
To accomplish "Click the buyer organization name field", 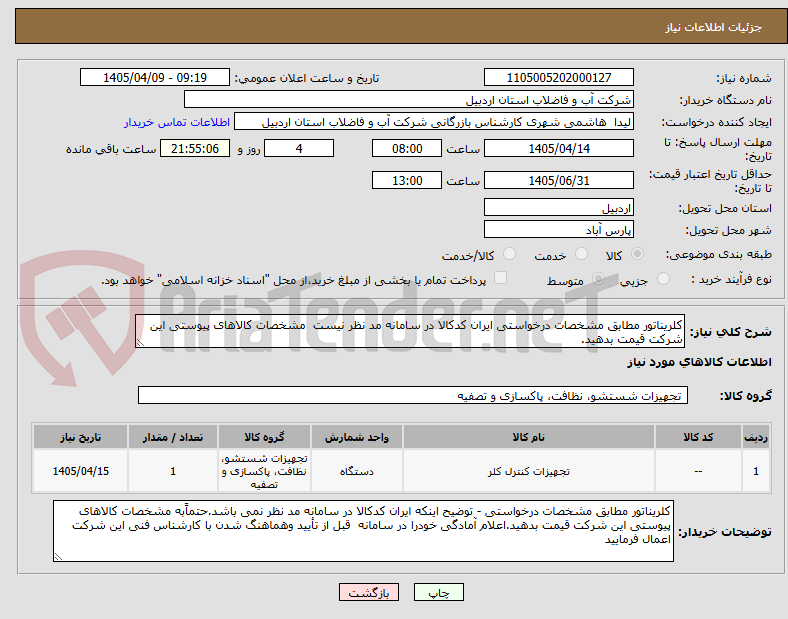I will (409, 99).
